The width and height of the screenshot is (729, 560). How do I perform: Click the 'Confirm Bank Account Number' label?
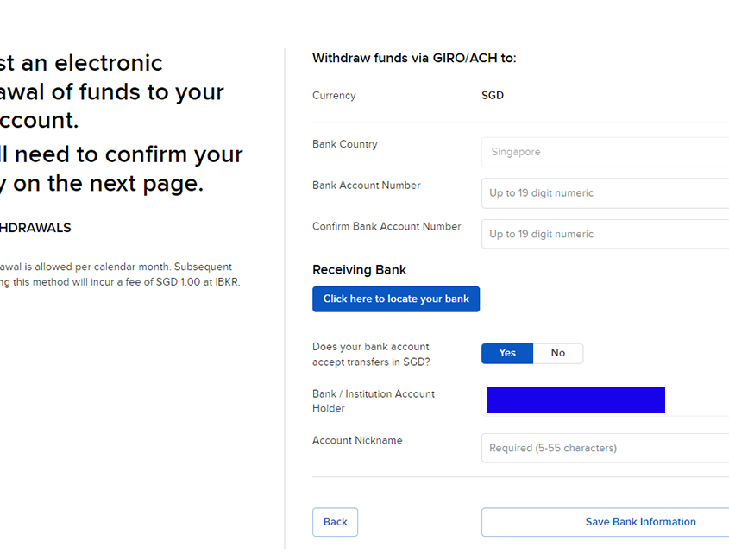pos(386,227)
